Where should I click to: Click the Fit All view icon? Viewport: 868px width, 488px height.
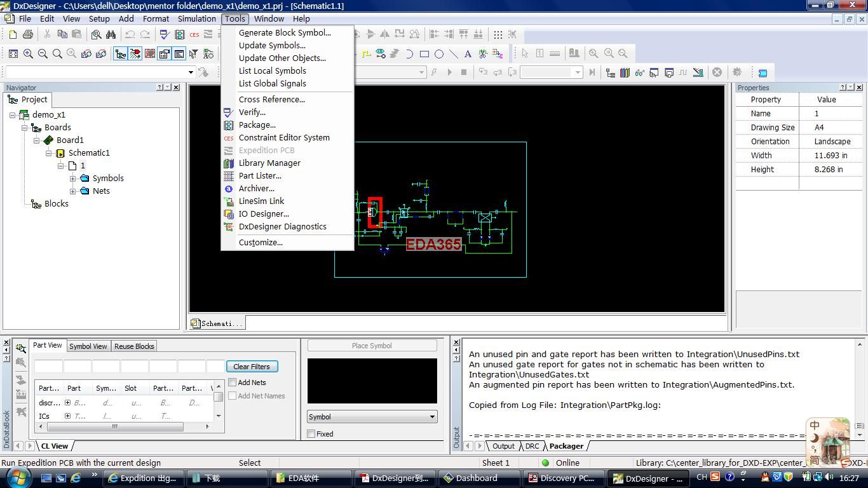point(13,54)
